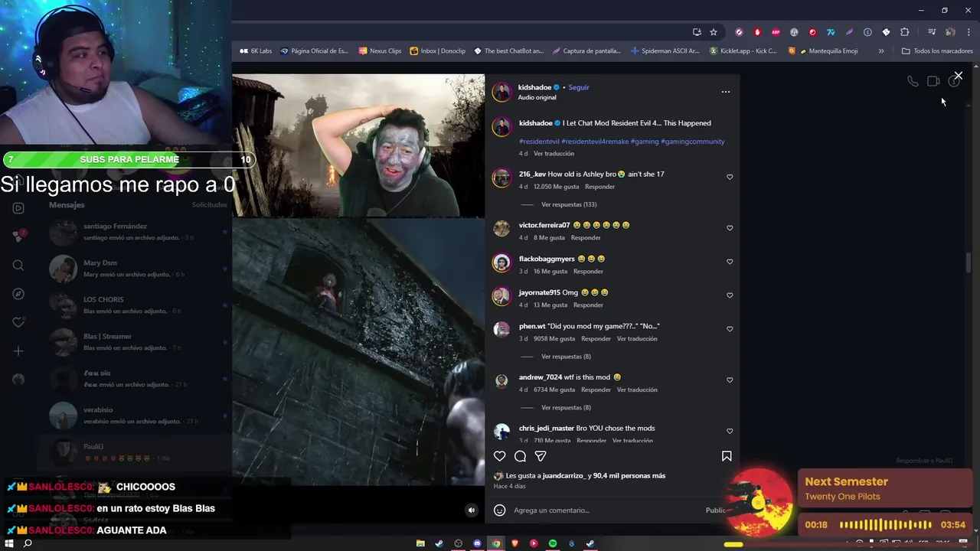The height and width of the screenshot is (551, 980).
Task: Open the Messages icon with badge in sidebar
Action: (x=18, y=236)
